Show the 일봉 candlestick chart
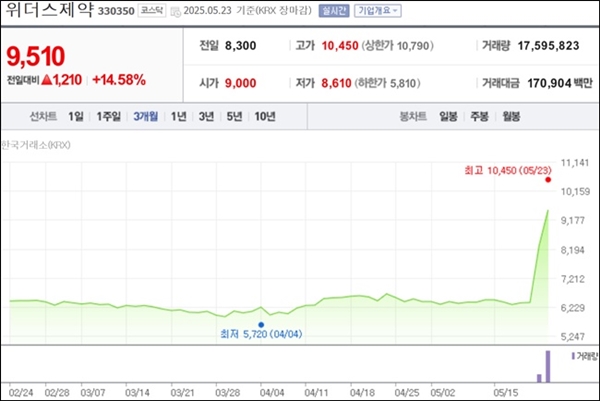 [x=448, y=116]
